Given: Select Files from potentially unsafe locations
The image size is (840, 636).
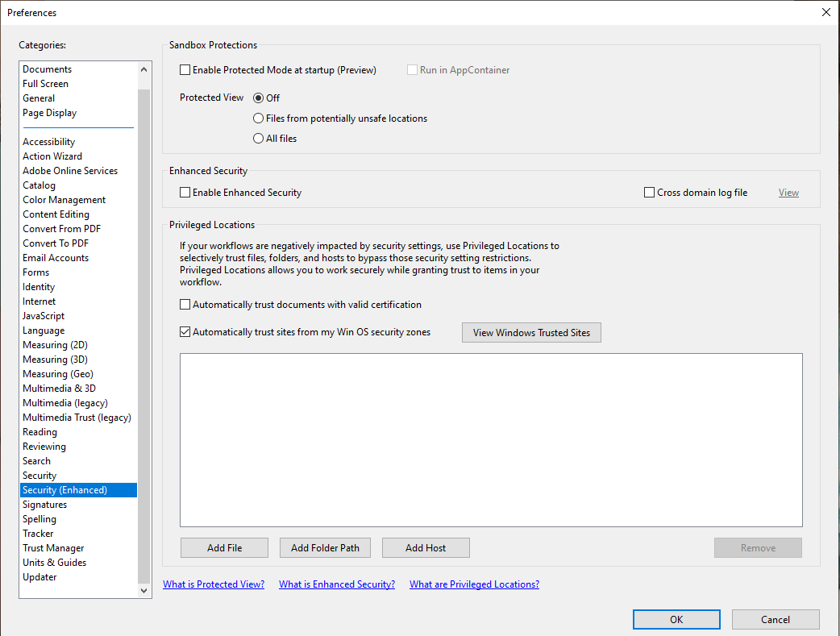Looking at the screenshot, I should click(x=258, y=118).
